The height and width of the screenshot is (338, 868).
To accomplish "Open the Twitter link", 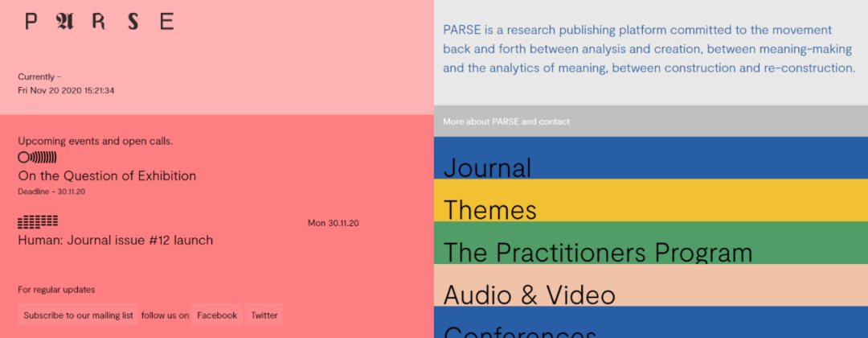I will click(264, 315).
